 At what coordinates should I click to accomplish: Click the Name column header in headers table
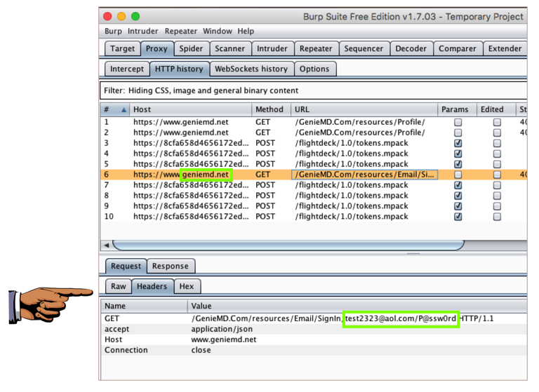point(144,306)
